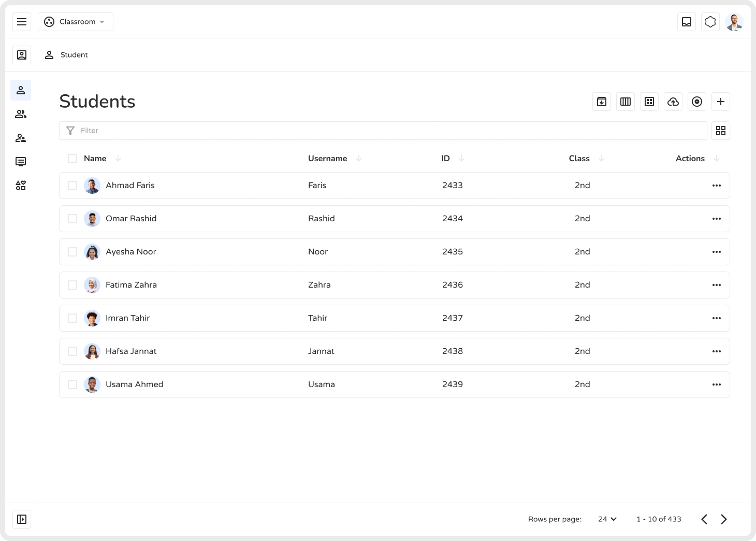This screenshot has height=541, width=756.
Task: Open the Student breadcrumb item
Action: tap(74, 54)
